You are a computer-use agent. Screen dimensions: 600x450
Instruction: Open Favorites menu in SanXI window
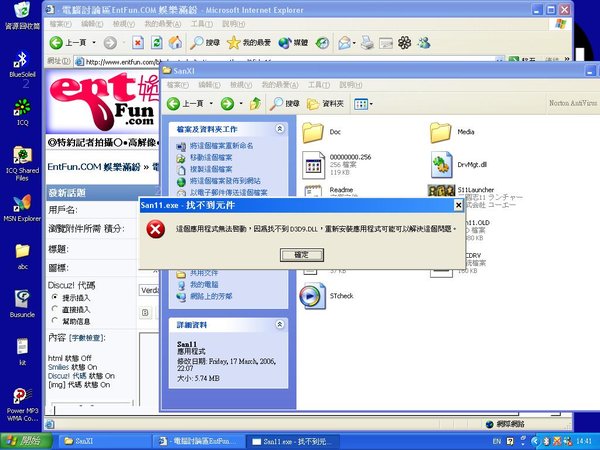[x=280, y=85]
